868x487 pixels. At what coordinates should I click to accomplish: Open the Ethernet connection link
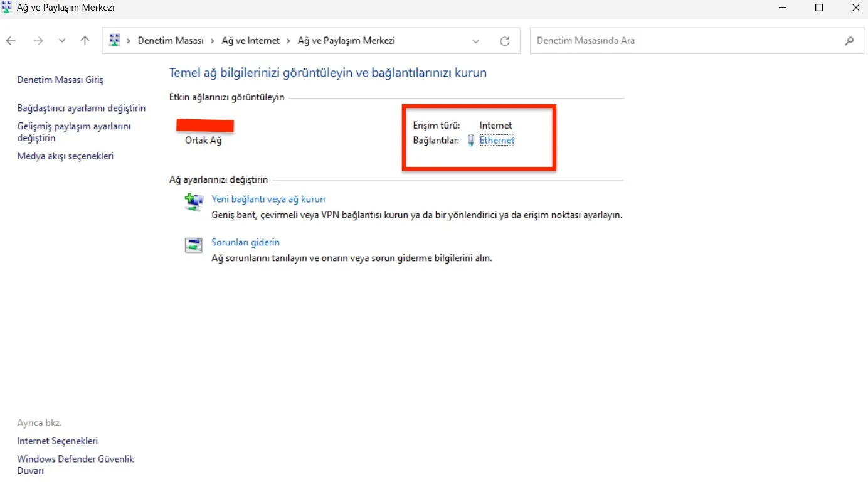497,141
